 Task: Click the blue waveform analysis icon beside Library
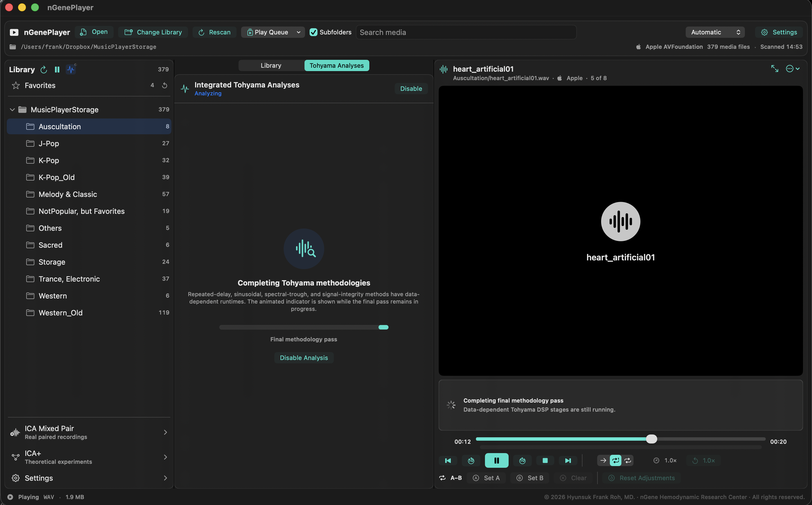tap(71, 69)
